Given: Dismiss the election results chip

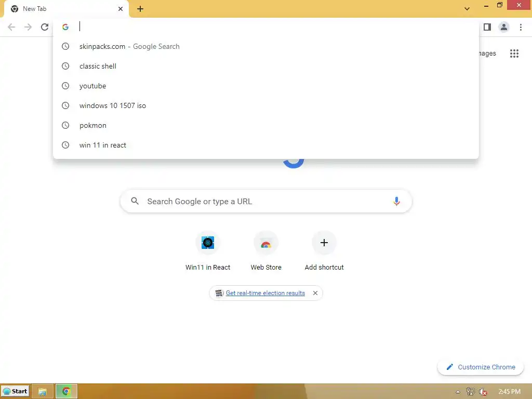Looking at the screenshot, I should tap(315, 293).
